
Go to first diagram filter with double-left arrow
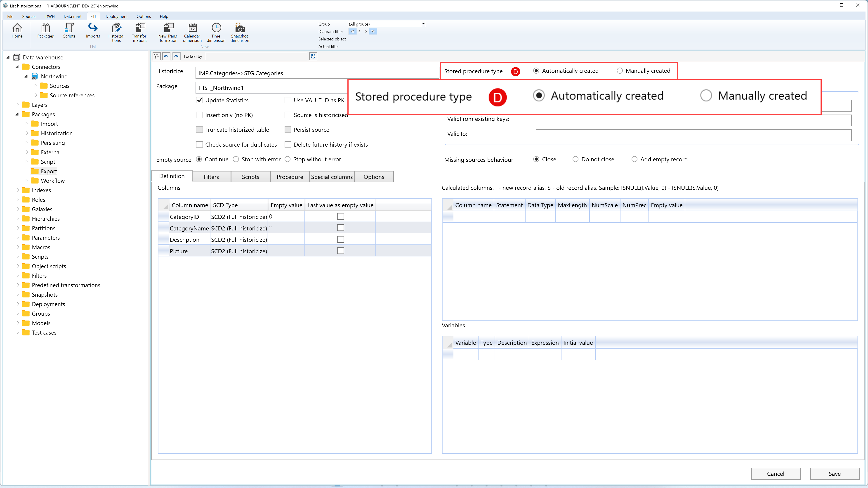click(352, 31)
